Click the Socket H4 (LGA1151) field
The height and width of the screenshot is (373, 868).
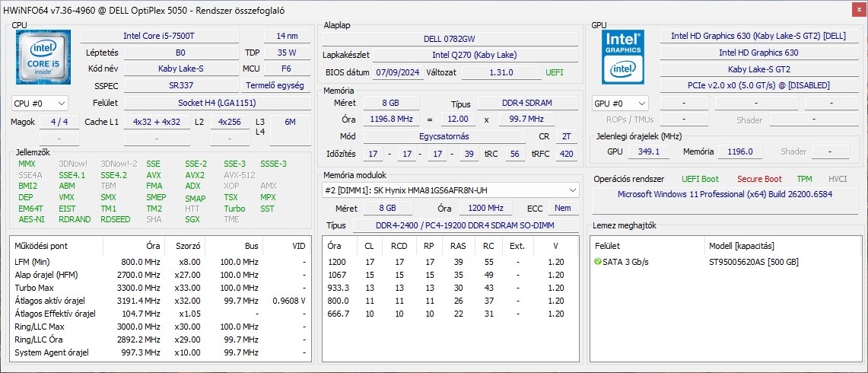pos(217,103)
